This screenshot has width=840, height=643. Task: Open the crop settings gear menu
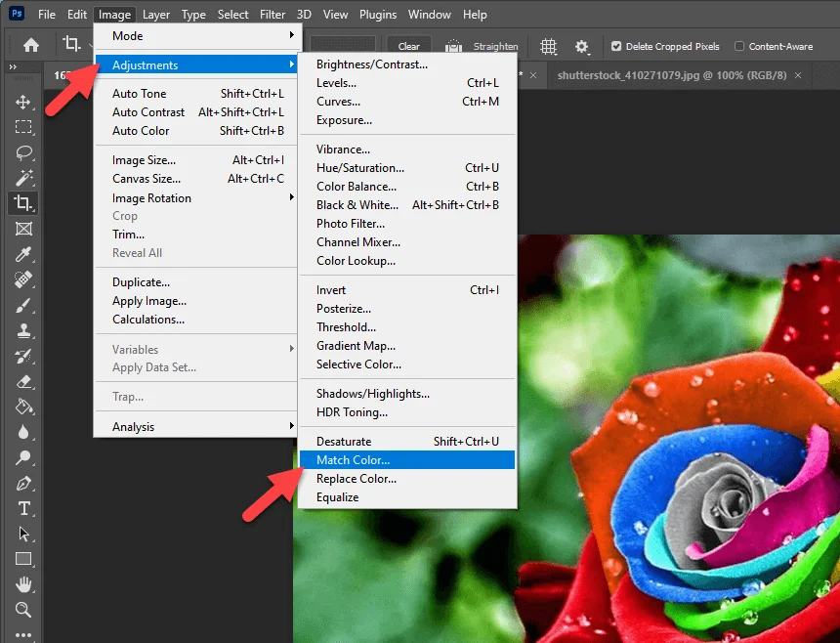(x=581, y=47)
